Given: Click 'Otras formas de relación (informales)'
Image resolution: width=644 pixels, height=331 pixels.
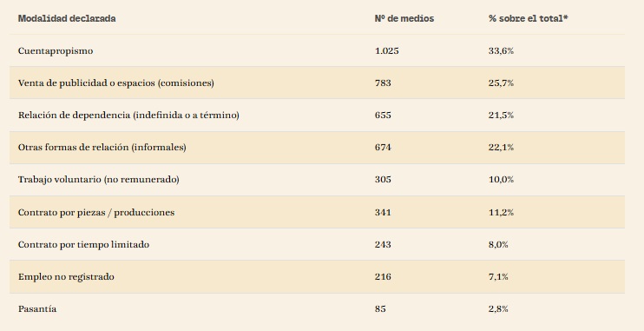Looking at the screenshot, I should tap(102, 147).
